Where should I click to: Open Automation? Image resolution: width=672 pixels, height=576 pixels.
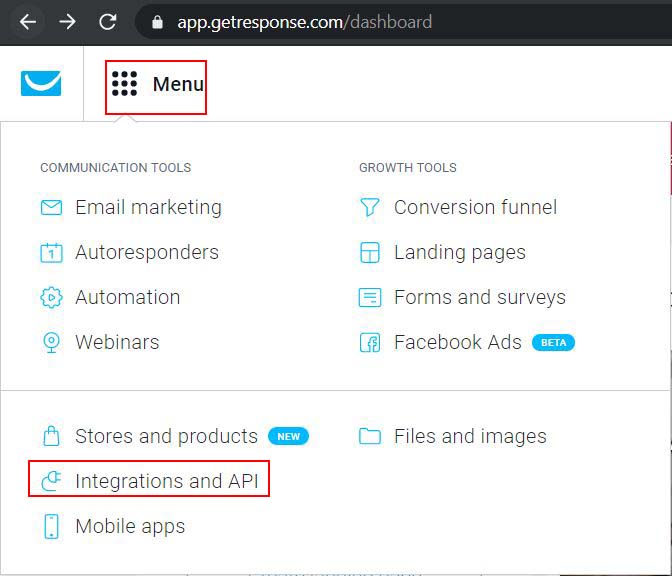pyautogui.click(x=128, y=297)
